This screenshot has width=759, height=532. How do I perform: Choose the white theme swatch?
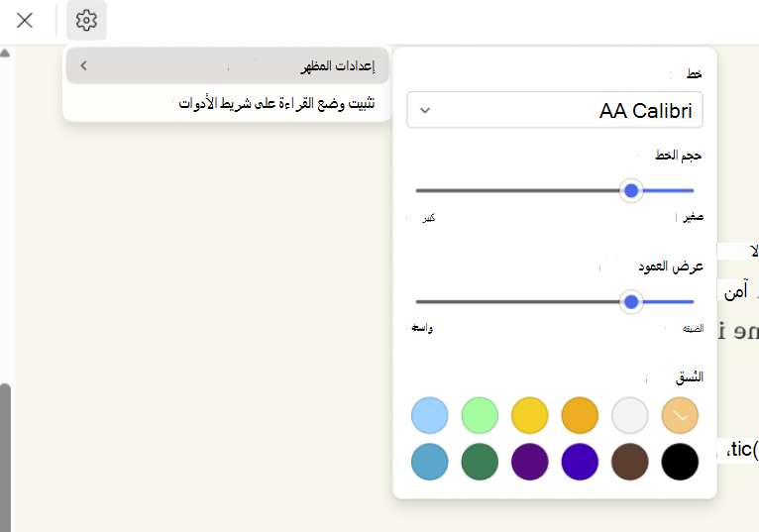630,415
